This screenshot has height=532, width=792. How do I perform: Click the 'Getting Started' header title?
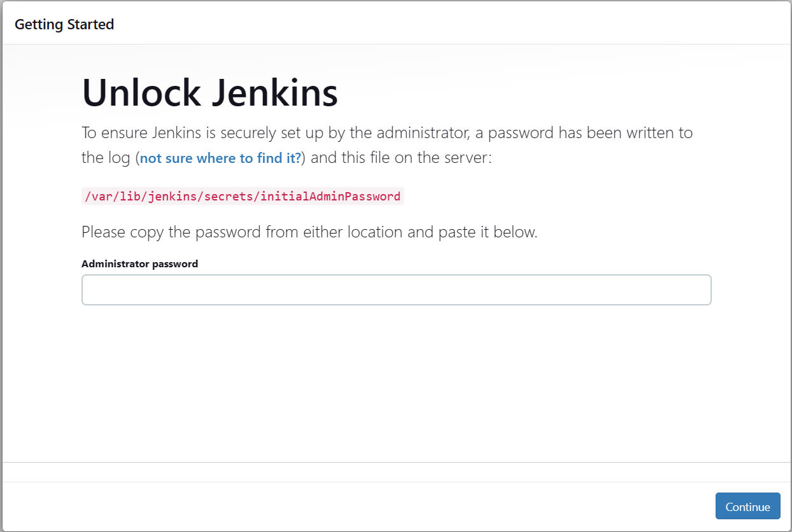pyautogui.click(x=64, y=24)
